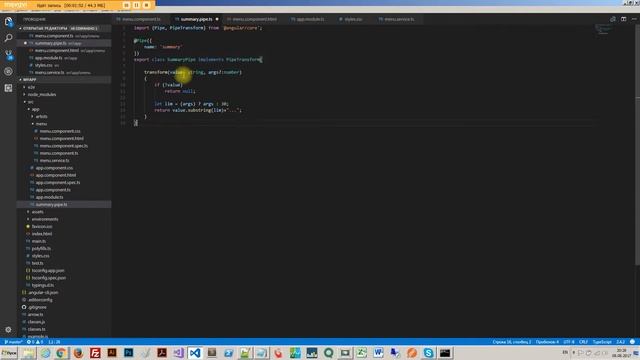Collapse the menu folder
Screen dimensions: 640x360
click(x=41, y=124)
